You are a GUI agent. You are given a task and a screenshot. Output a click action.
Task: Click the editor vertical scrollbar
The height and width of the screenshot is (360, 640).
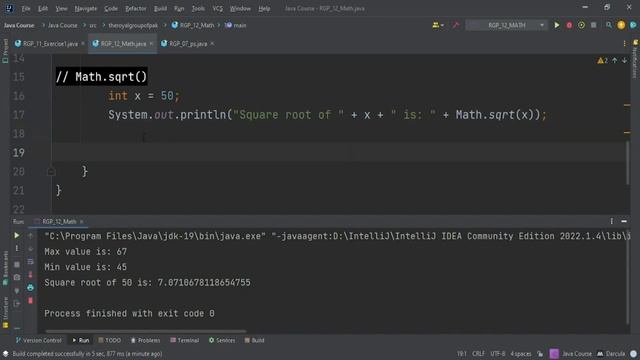[x=627, y=163]
